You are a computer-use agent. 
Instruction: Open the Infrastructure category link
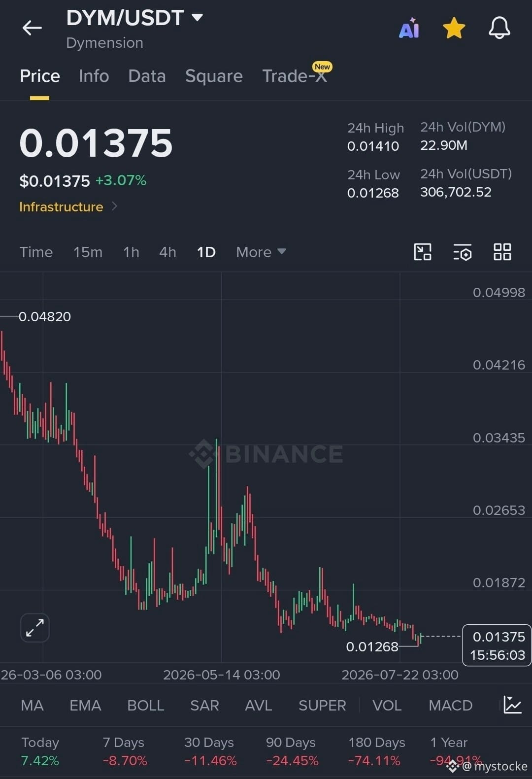tap(68, 206)
